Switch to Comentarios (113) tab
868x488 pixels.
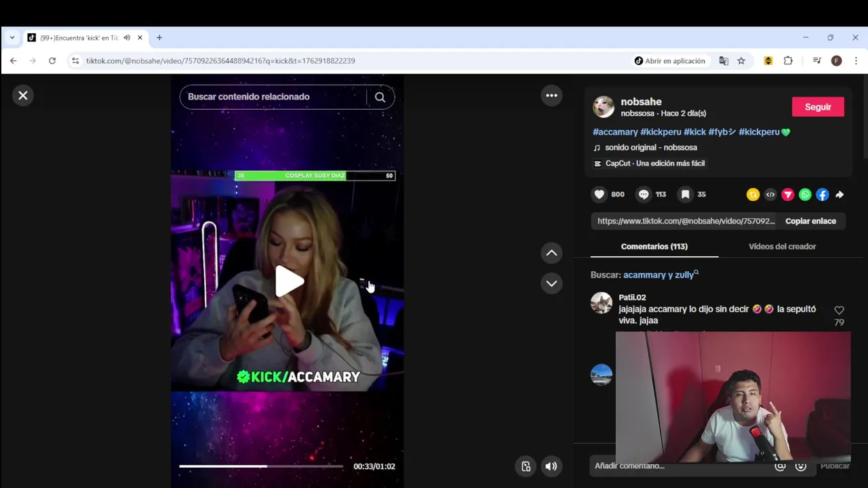tap(654, 247)
